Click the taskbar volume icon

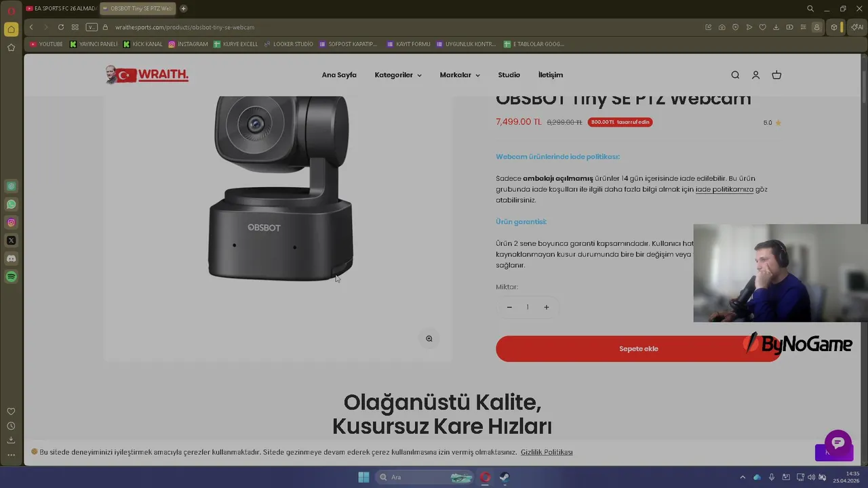811,477
